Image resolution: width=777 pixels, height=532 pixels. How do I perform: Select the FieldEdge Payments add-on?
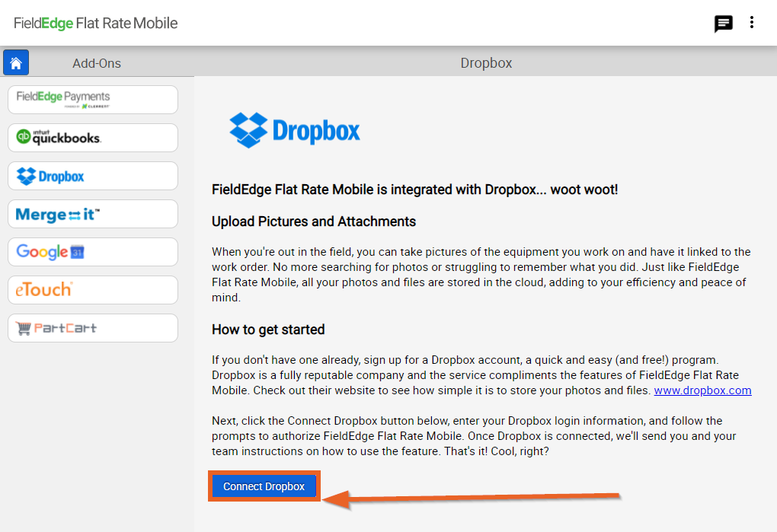[x=92, y=100]
